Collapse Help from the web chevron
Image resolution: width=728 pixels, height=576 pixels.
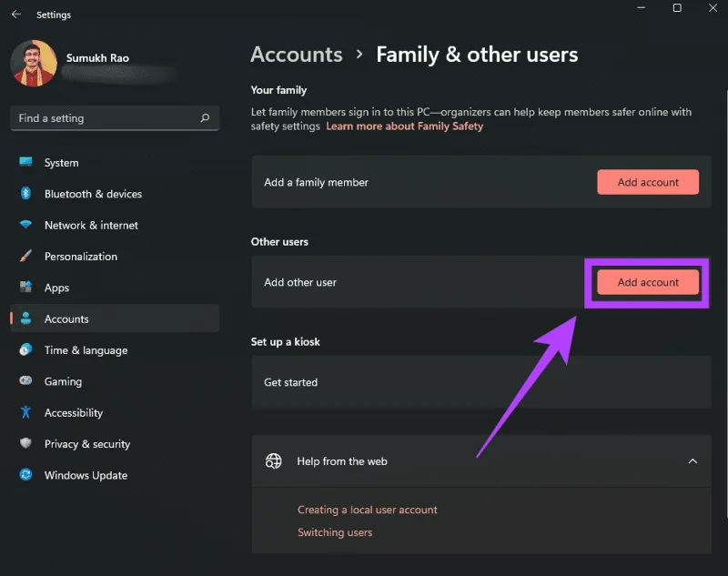tap(693, 461)
